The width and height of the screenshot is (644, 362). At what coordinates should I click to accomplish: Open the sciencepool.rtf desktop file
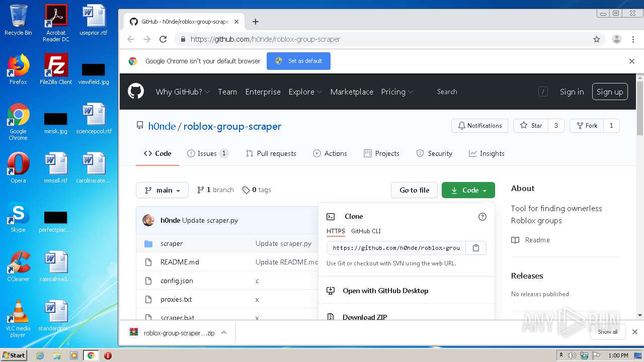tap(94, 119)
